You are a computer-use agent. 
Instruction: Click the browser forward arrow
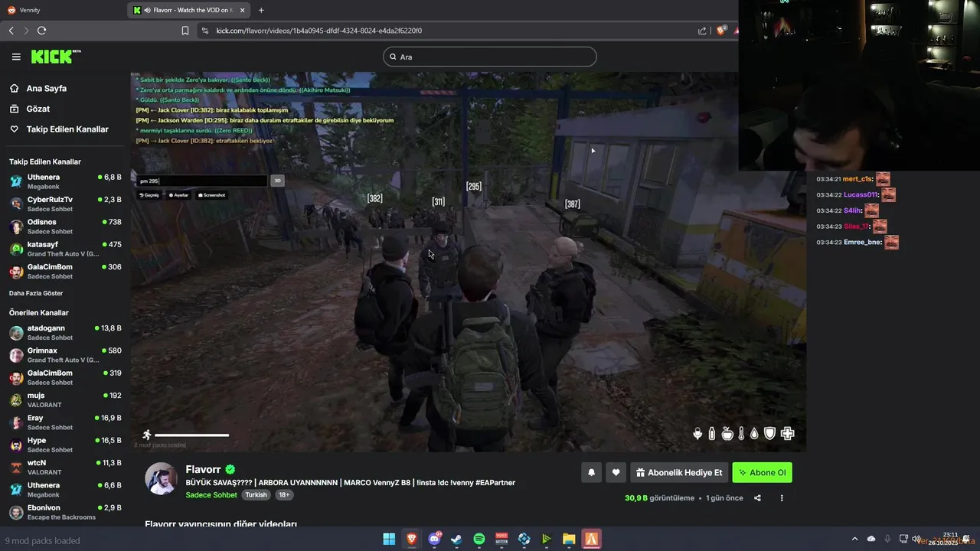(26, 31)
